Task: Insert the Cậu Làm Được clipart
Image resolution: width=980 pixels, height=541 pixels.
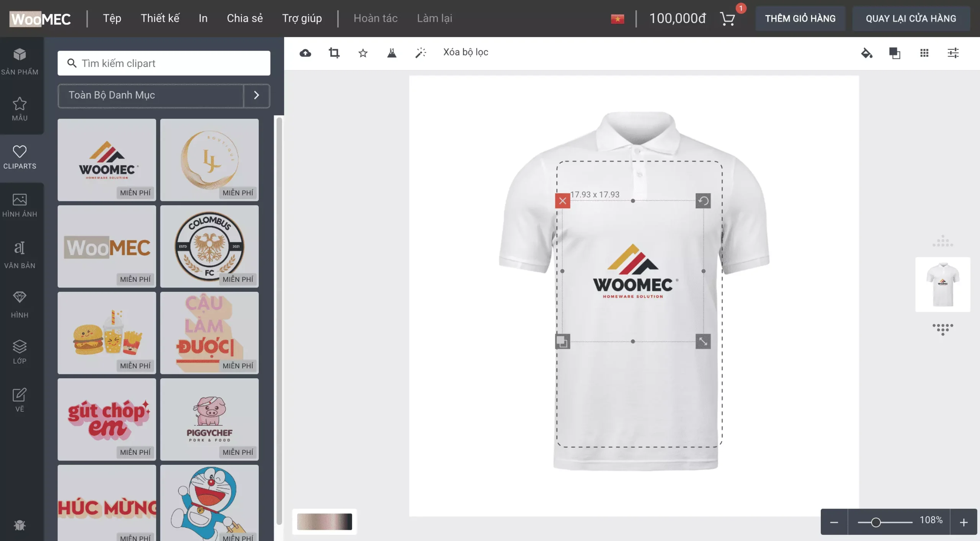Action: pyautogui.click(x=209, y=333)
